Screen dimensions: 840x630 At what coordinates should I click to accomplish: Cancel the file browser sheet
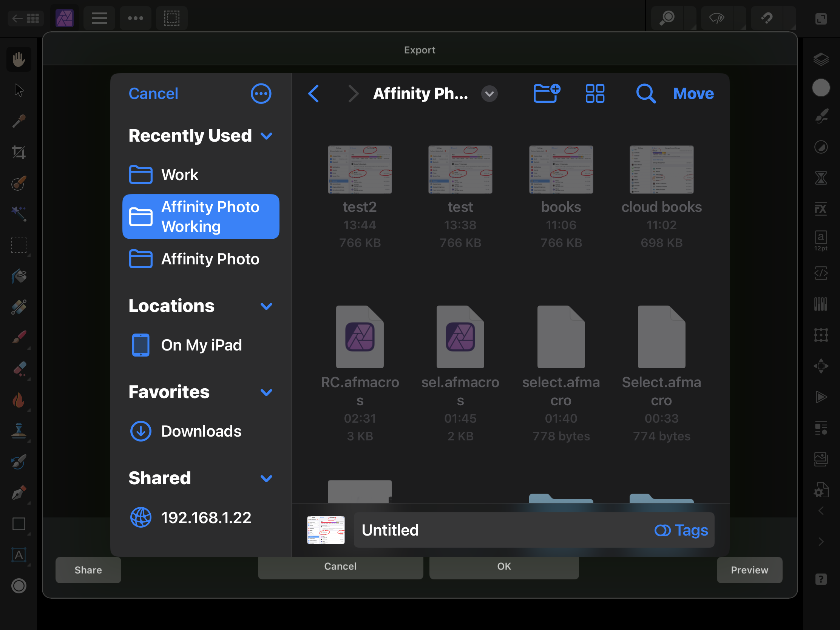point(153,94)
